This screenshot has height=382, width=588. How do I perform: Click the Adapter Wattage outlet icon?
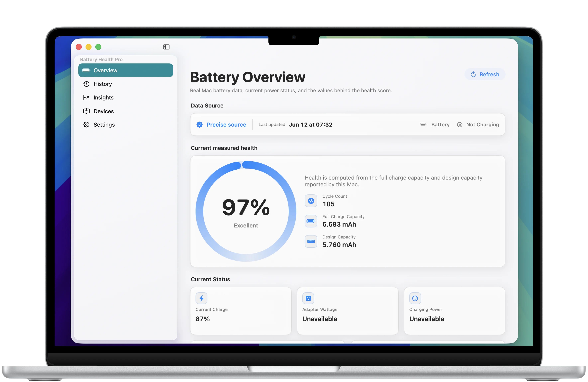coord(308,298)
